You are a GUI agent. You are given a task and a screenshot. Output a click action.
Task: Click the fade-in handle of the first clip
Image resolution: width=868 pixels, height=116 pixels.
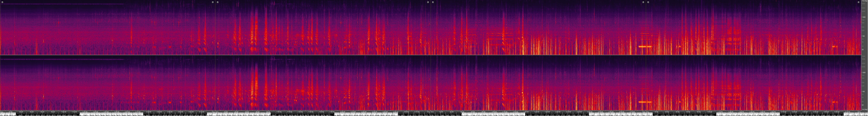(2, 2)
